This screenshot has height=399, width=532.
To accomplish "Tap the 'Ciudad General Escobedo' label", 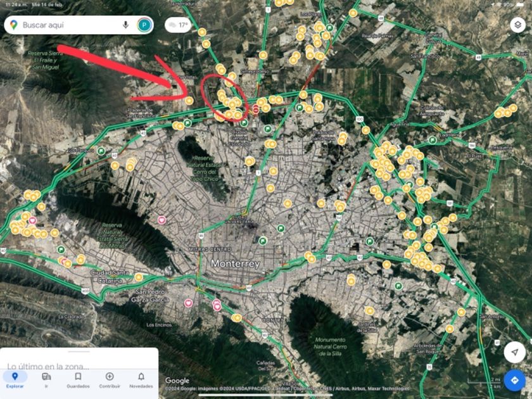I will click(240, 138).
